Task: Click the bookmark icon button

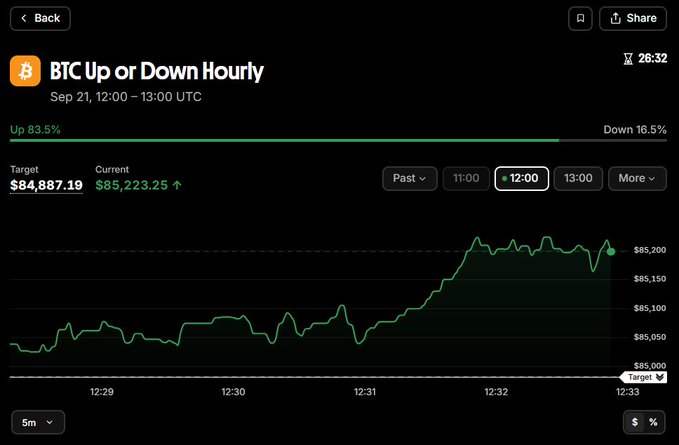Action: point(580,18)
